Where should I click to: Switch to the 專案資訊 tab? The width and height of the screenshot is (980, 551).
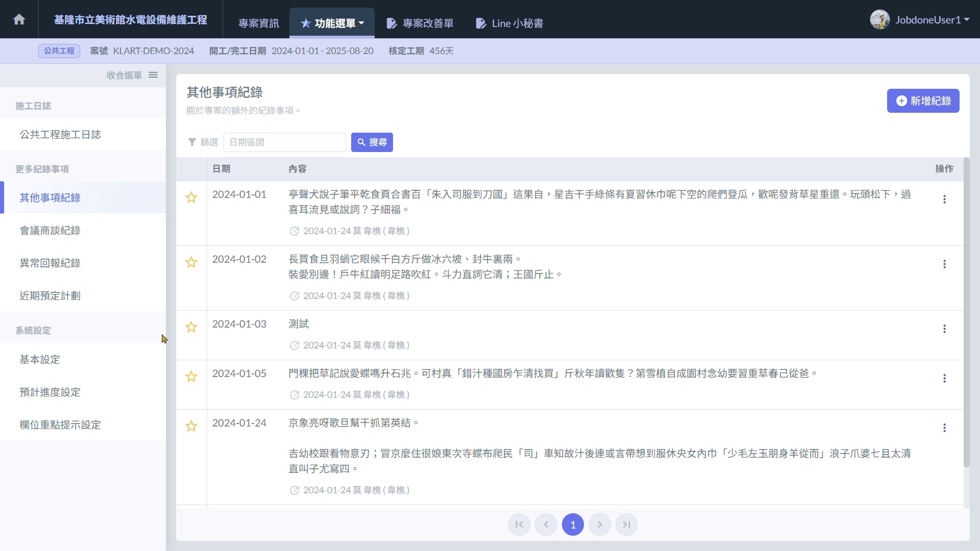[258, 23]
